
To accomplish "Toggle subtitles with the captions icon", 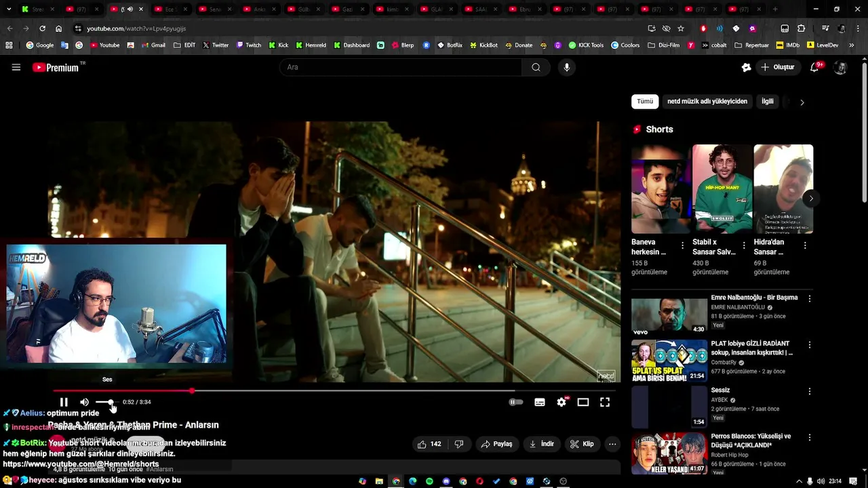I will click(540, 402).
